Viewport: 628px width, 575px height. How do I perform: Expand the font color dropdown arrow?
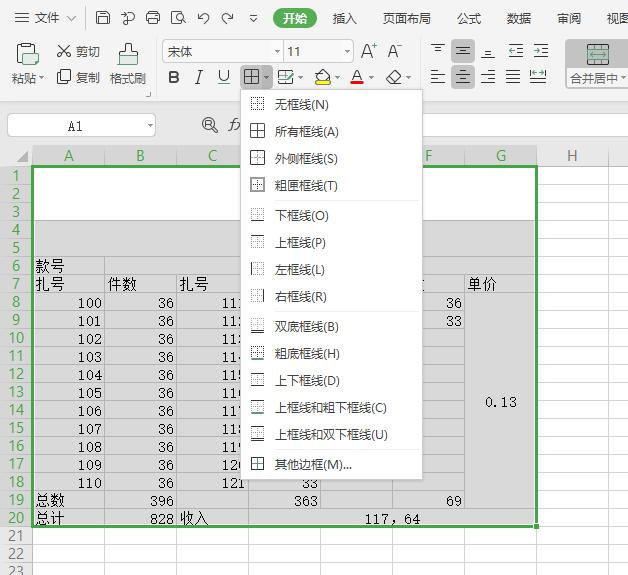372,77
